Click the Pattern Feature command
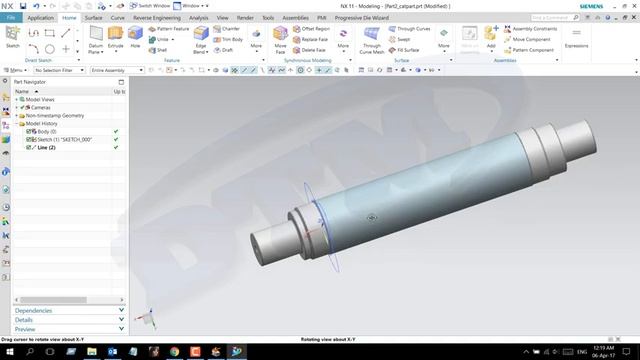This screenshot has height=360, width=640. 169,29
